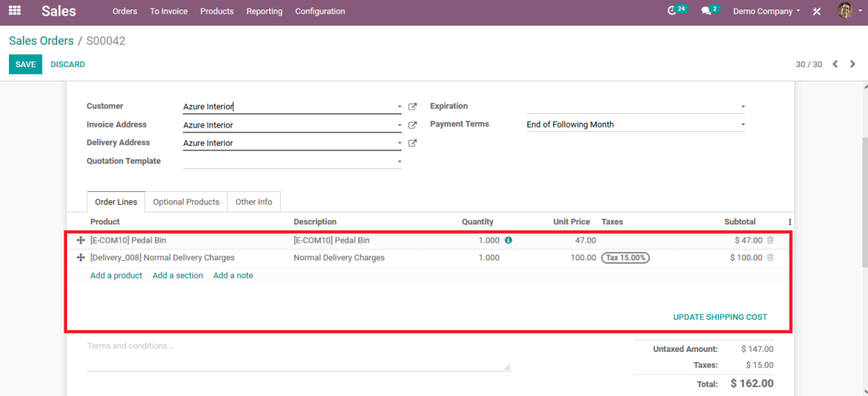Switch to the Other Info tab
Image resolution: width=868 pixels, height=396 pixels.
tap(254, 201)
